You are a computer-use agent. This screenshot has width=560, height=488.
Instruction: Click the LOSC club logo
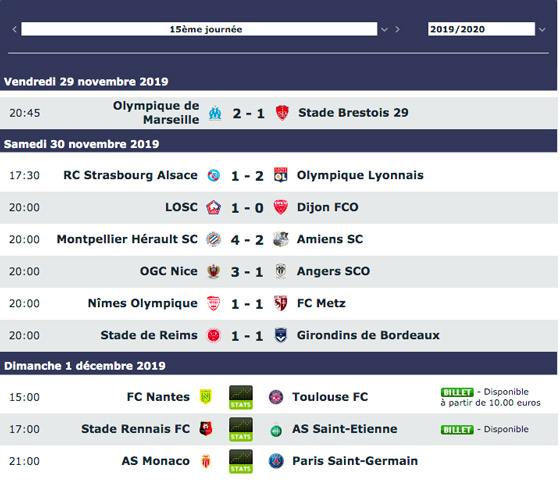point(214,207)
